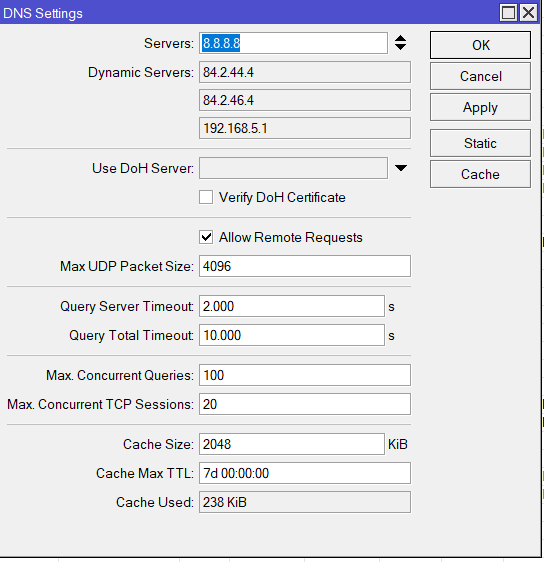
Task: Remove Servers entry with the up arrow
Action: [400, 39]
